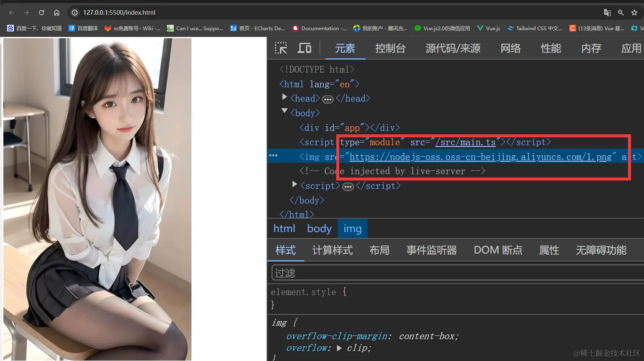Click the content-box property value
This screenshot has height=361, width=644.
click(427, 336)
